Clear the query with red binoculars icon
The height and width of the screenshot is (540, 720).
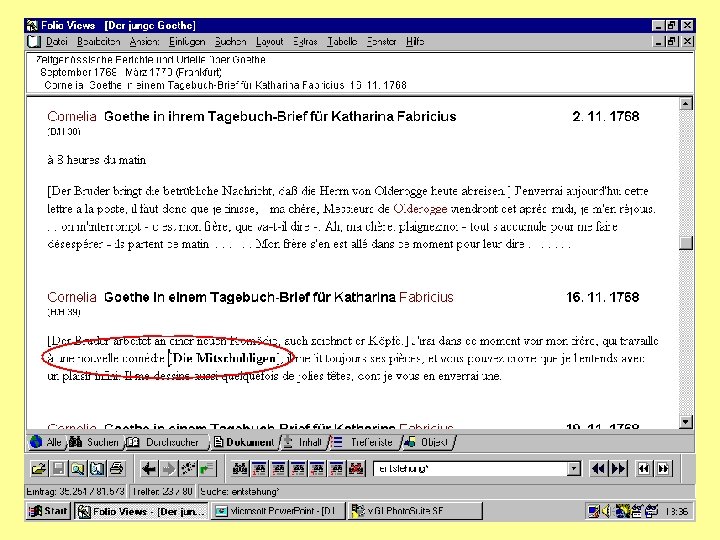pyautogui.click(x=356, y=469)
